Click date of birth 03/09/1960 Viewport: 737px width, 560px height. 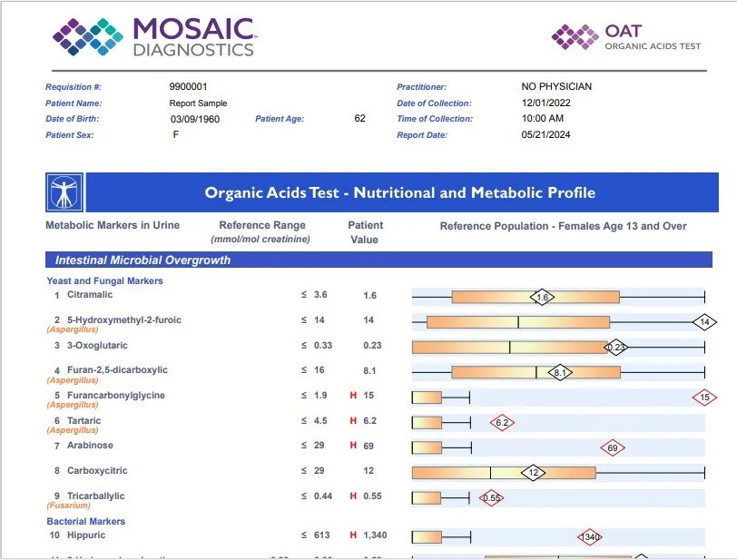pyautogui.click(x=195, y=120)
